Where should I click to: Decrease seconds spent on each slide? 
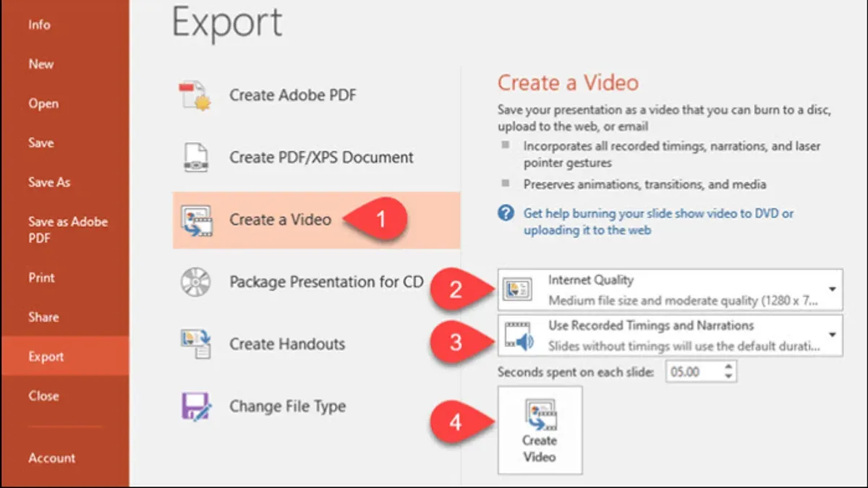click(x=728, y=377)
